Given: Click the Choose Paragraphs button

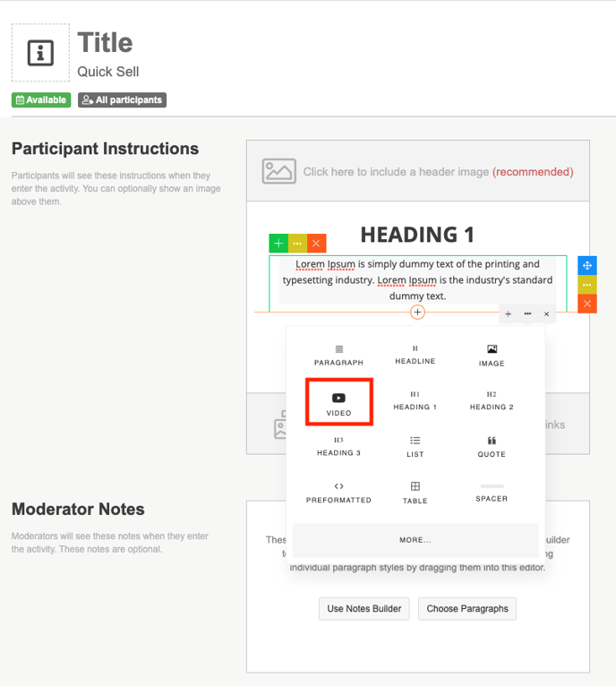Looking at the screenshot, I should click(467, 609).
